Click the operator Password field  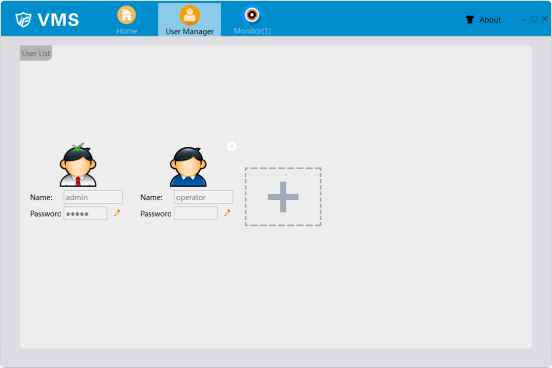pos(196,213)
